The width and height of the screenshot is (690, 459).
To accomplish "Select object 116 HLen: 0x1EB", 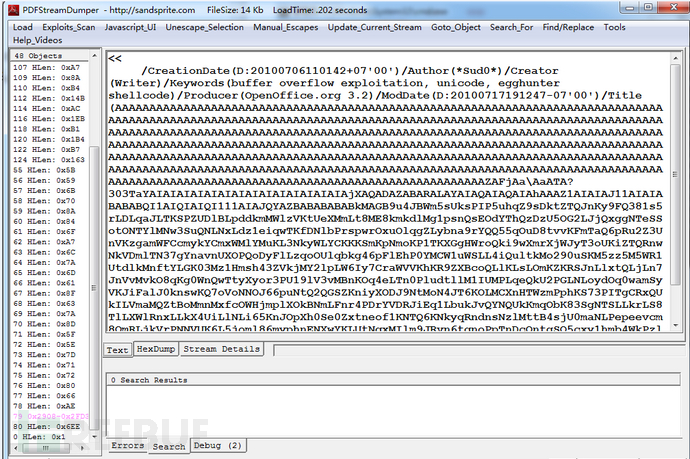I will coord(49,119).
